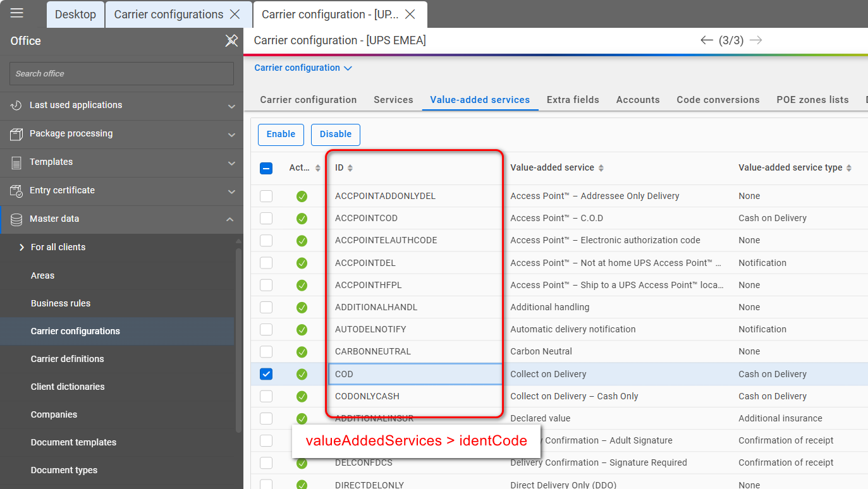Check the ACCPOINTCOD row checkbox
The height and width of the screenshot is (489, 868).
[x=266, y=218]
